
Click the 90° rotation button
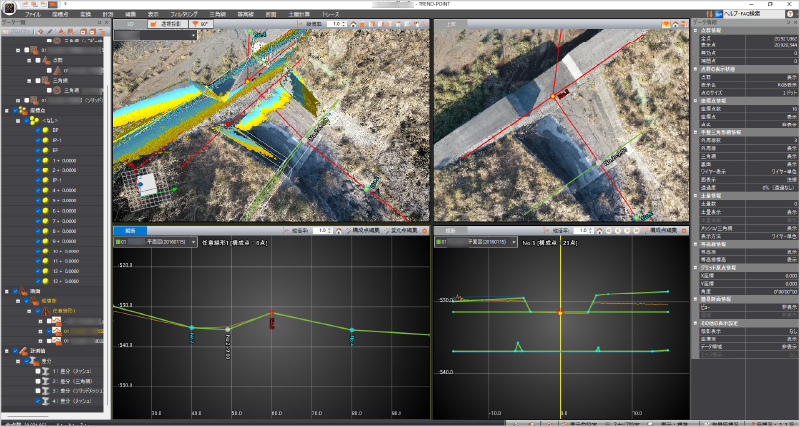[201, 23]
